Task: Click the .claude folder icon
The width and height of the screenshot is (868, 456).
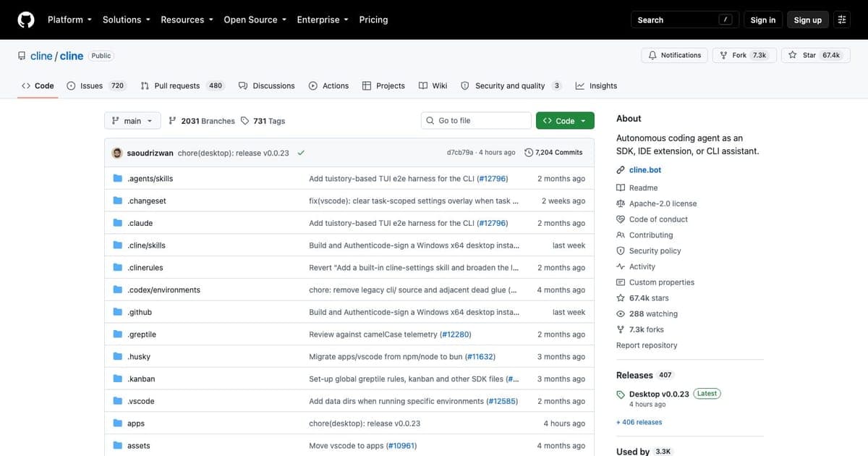Action: (x=118, y=223)
